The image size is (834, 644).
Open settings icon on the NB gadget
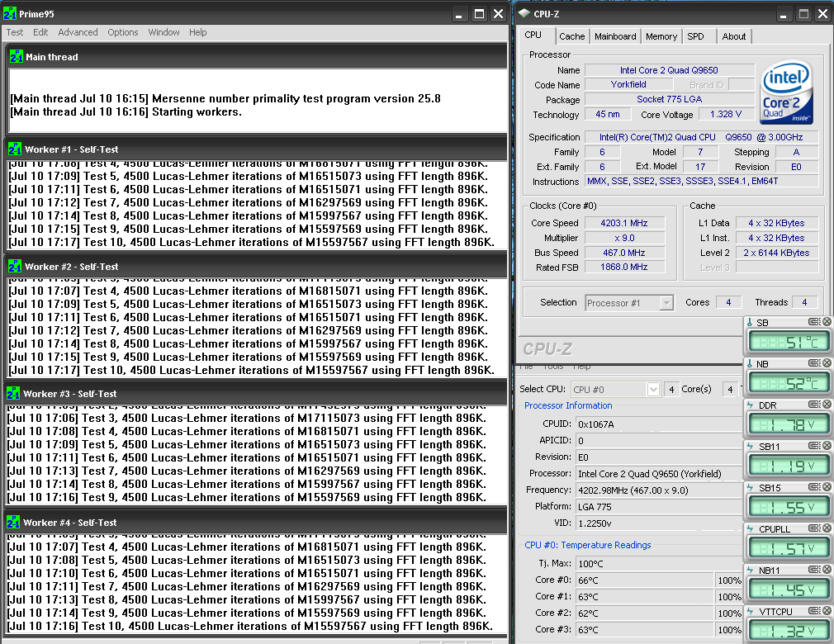tap(814, 362)
